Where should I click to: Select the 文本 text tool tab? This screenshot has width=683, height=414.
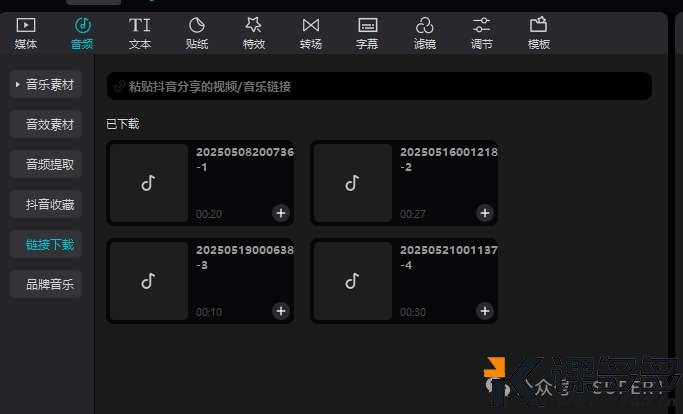[x=140, y=32]
